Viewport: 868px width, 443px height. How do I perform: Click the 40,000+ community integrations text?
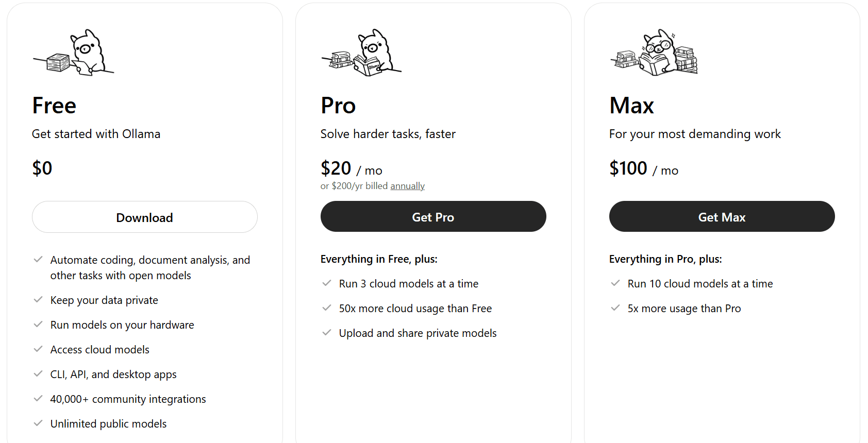coord(128,399)
